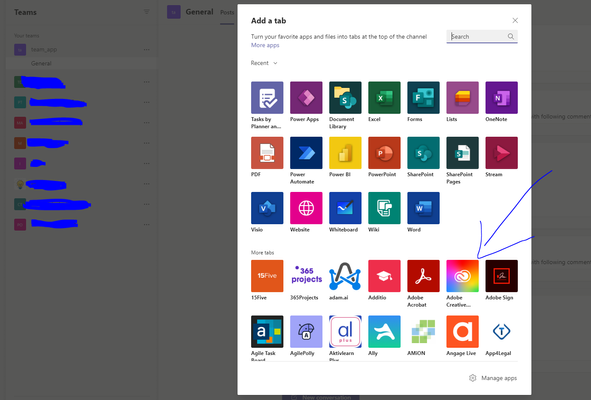Select the 15Five app

tap(267, 276)
